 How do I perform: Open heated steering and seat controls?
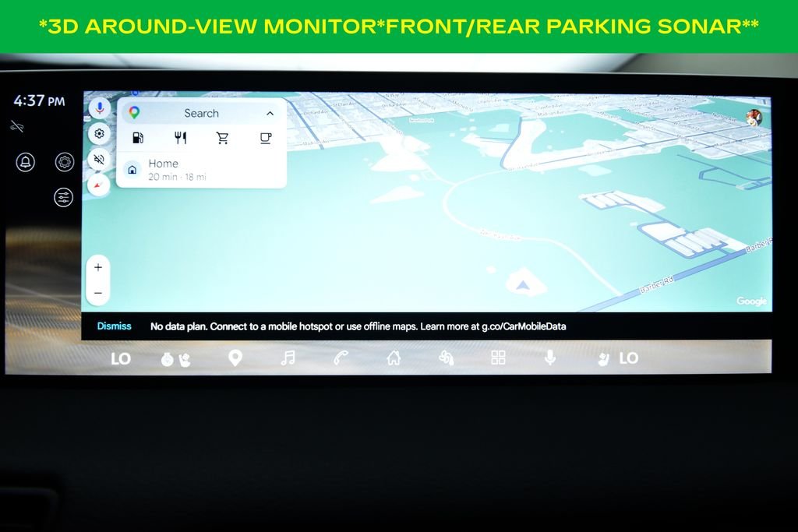(175, 359)
